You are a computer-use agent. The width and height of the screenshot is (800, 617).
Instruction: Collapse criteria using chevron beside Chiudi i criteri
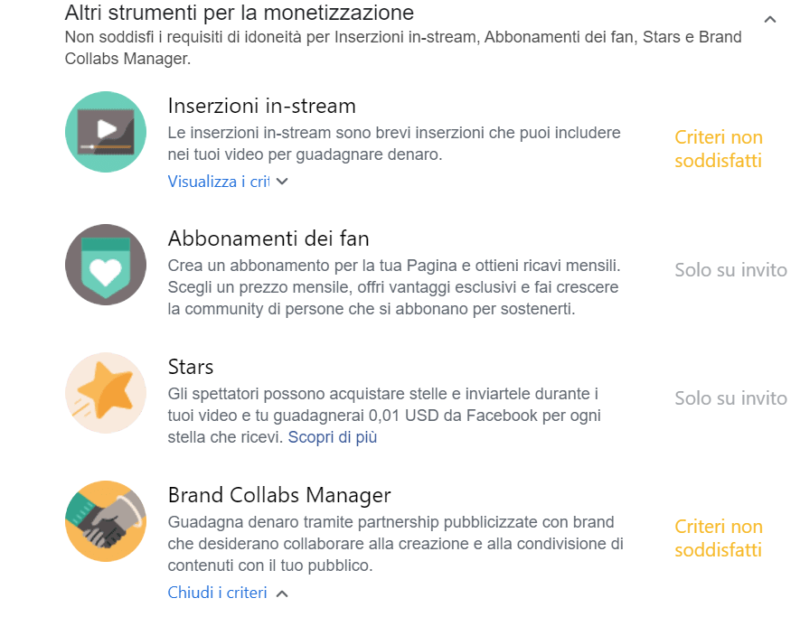[x=282, y=593]
